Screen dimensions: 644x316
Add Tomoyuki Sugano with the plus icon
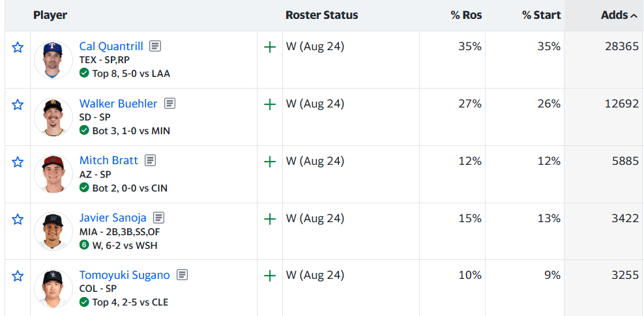(x=270, y=276)
